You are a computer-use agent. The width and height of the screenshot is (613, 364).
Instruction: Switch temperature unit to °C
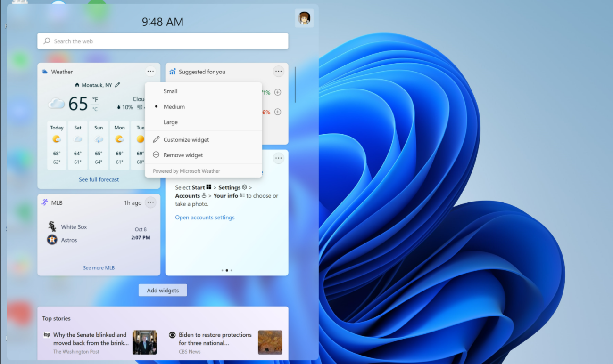point(95,109)
